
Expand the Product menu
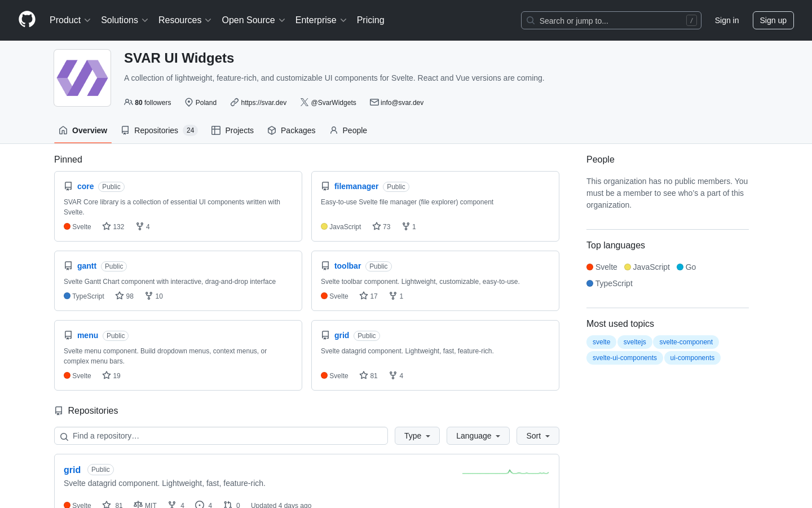(70, 20)
